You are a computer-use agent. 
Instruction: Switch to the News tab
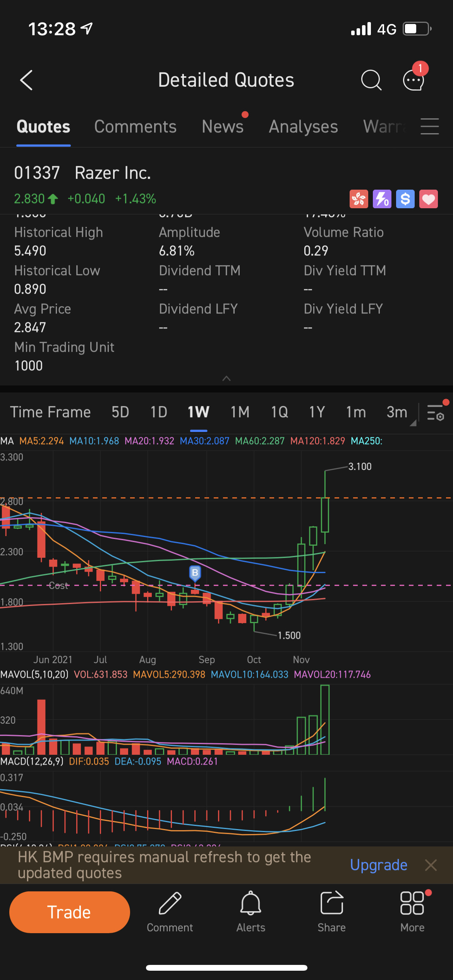pos(223,127)
